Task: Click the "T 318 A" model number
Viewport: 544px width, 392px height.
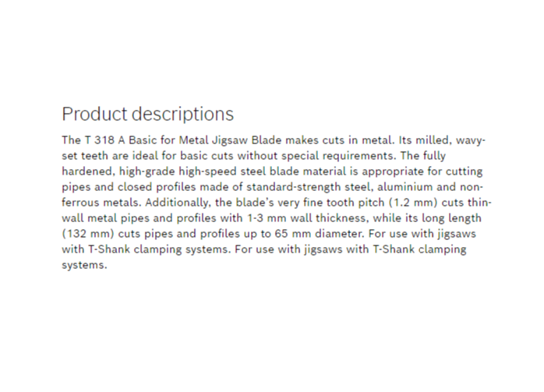Action: point(104,140)
